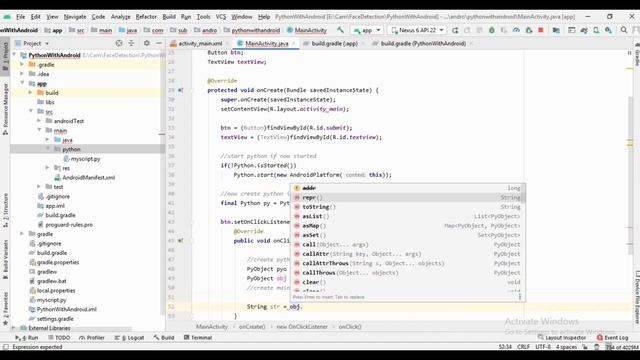The width and height of the screenshot is (640, 360).
Task: Click override gutter icon on onClick line
Action: point(180,241)
